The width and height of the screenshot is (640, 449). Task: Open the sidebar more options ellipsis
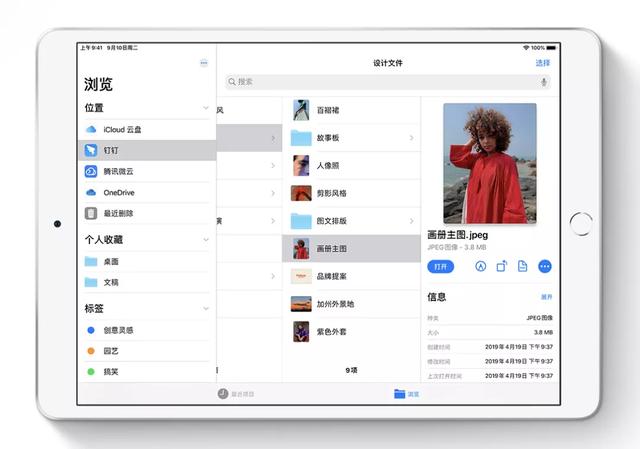point(204,63)
